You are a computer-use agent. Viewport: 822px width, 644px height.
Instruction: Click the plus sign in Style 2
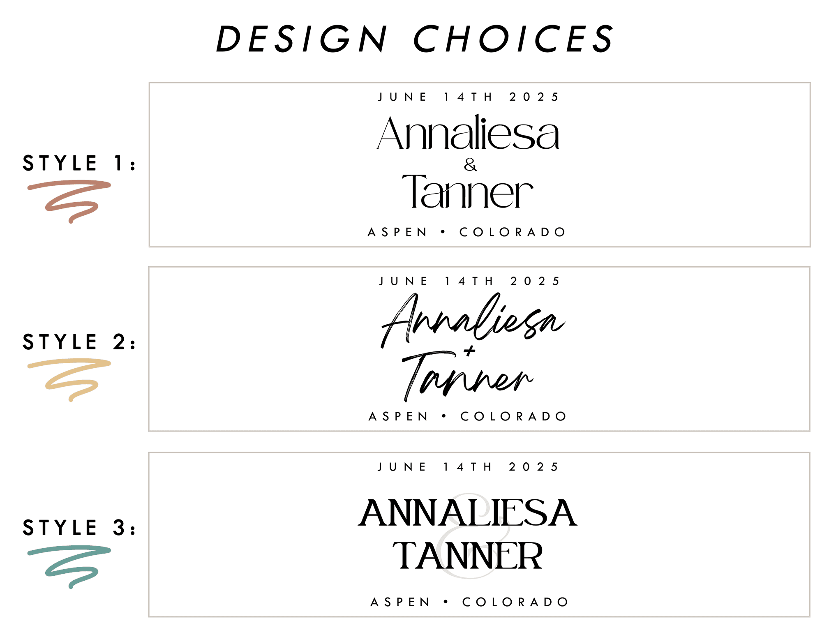(x=469, y=351)
